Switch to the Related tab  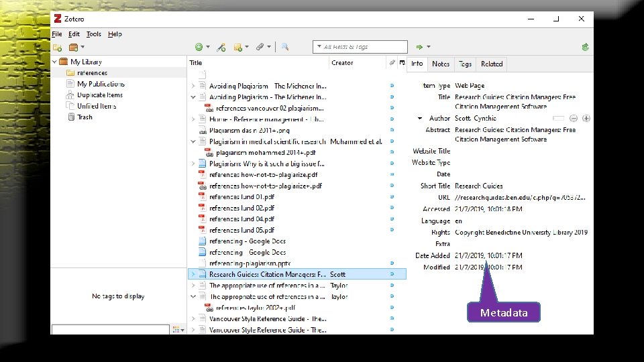tap(492, 64)
